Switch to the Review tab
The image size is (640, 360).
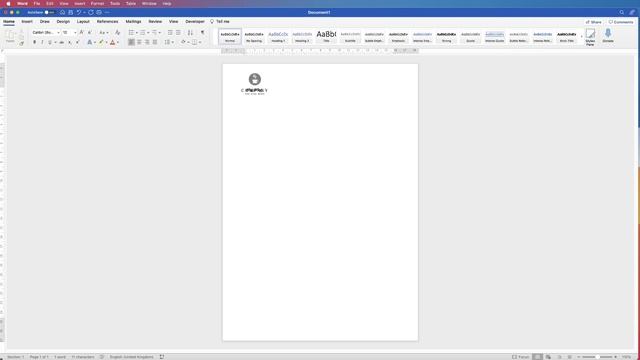(x=155, y=21)
